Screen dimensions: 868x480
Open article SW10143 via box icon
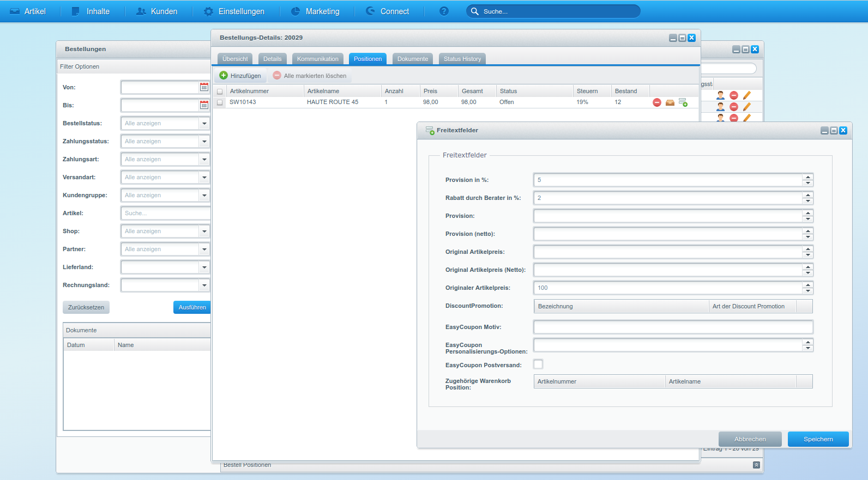670,102
